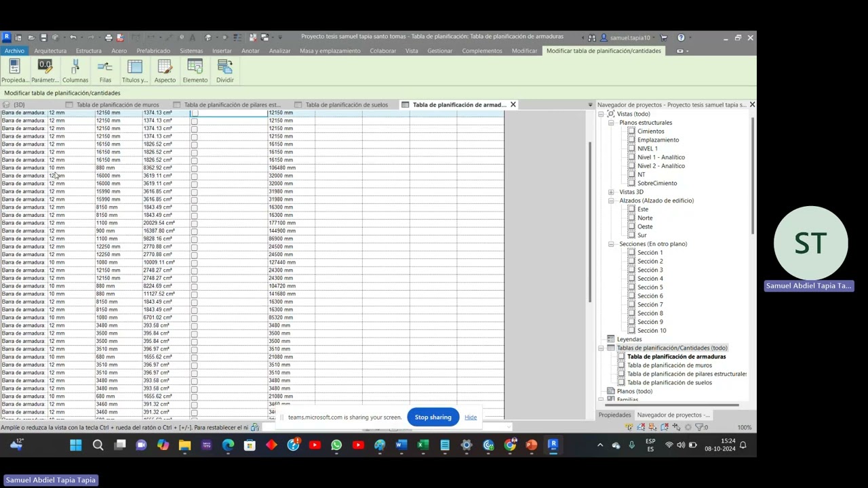The width and height of the screenshot is (868, 488).
Task: Open taskbar Search
Action: pyautogui.click(x=98, y=445)
